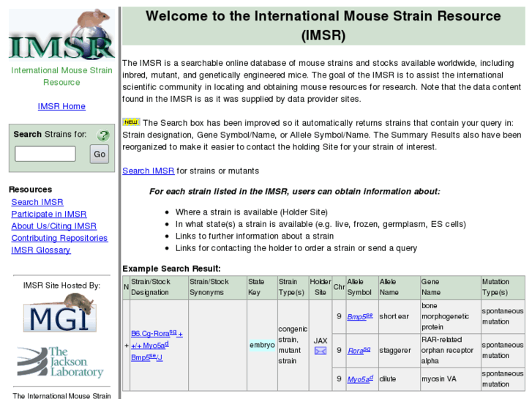Screen dimensions: 532x399
Task: Click spontaneous mutation cell in Rorasg row
Action: 503,351
